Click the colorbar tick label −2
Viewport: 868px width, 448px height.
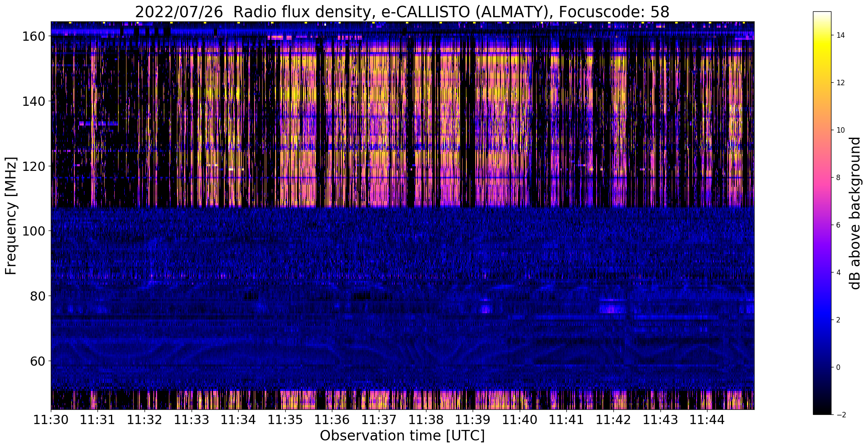tap(841, 415)
